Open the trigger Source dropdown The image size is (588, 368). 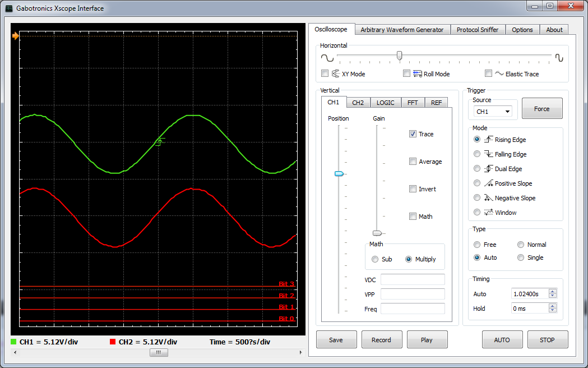[492, 112]
